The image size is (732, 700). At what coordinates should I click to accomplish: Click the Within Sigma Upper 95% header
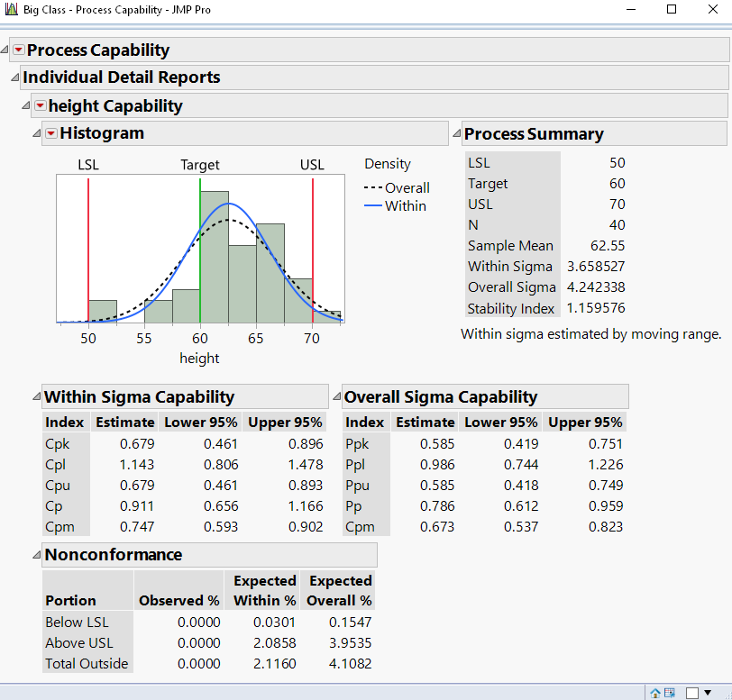pyautogui.click(x=285, y=423)
